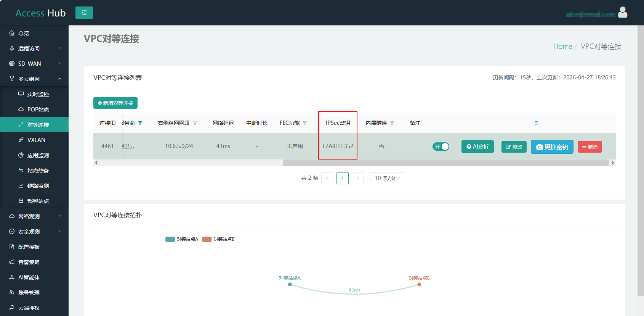644x316 pixels.
Task: Open VXLAN submenu item
Action: tap(34, 140)
